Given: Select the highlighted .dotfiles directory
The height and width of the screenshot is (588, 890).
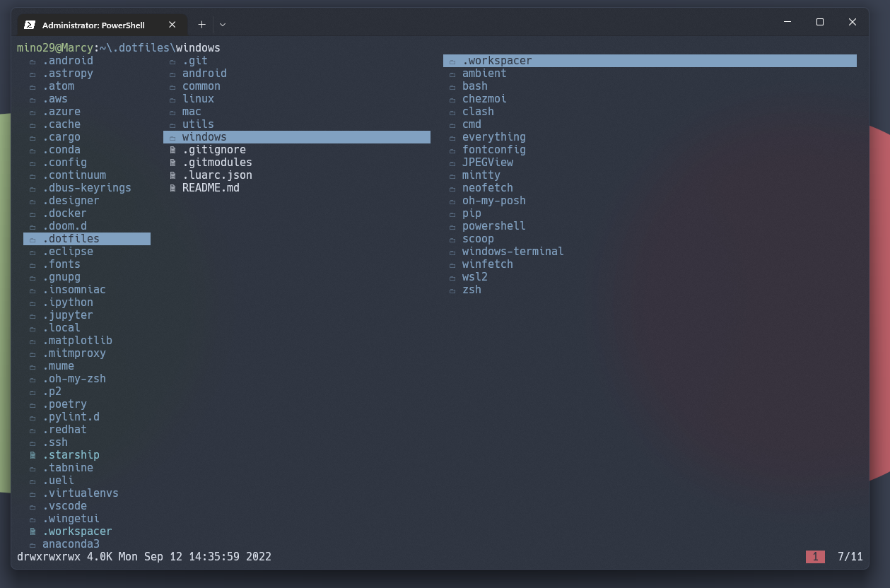Looking at the screenshot, I should (x=87, y=239).
